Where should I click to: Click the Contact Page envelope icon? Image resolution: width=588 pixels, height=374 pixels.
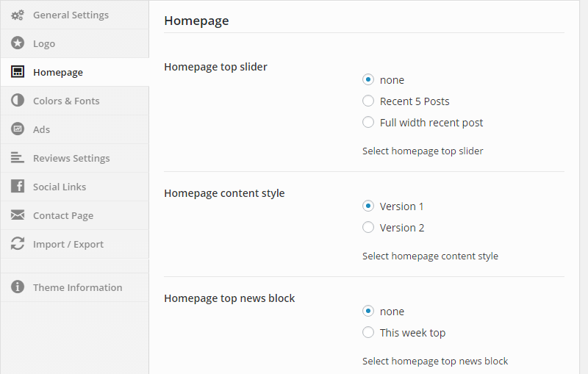[x=18, y=215]
